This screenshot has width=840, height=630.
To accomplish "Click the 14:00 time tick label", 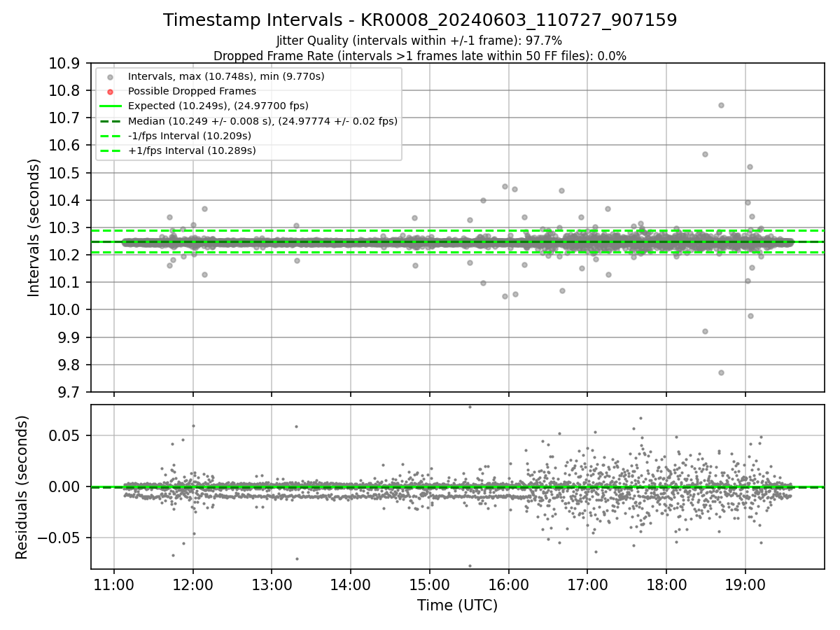I will click(x=351, y=584).
